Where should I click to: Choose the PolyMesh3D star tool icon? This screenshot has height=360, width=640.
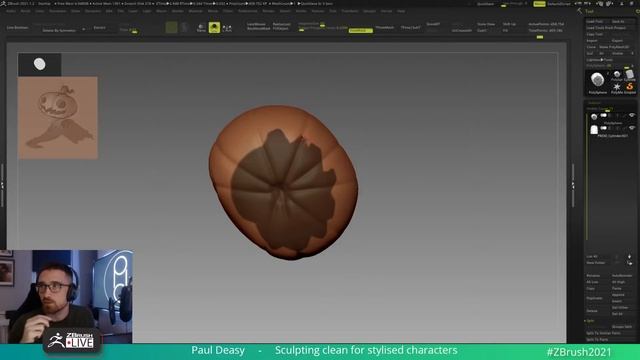tap(617, 87)
